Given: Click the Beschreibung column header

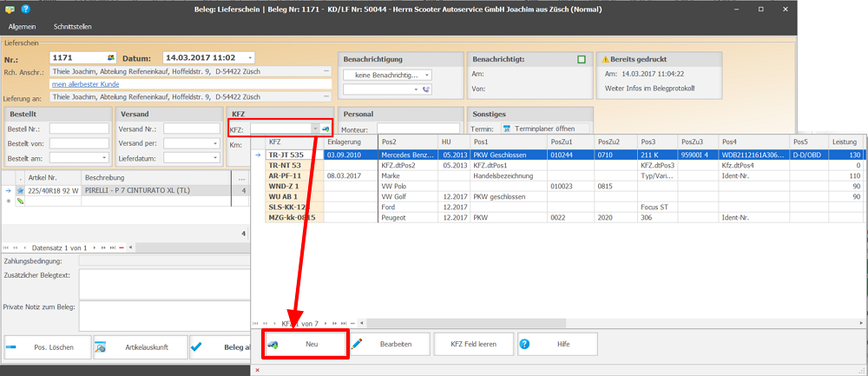Looking at the screenshot, I should (x=158, y=178).
